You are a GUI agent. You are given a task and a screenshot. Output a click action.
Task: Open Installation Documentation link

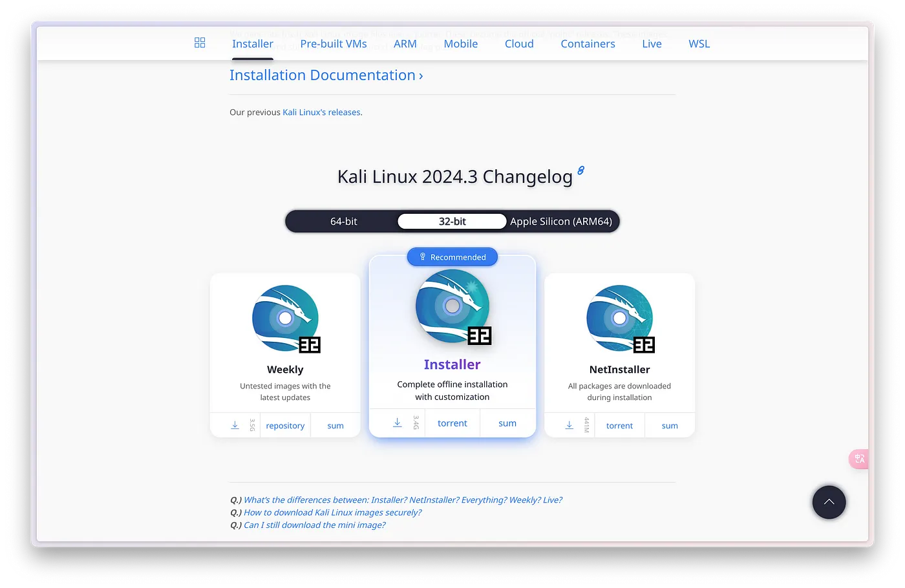coord(326,75)
